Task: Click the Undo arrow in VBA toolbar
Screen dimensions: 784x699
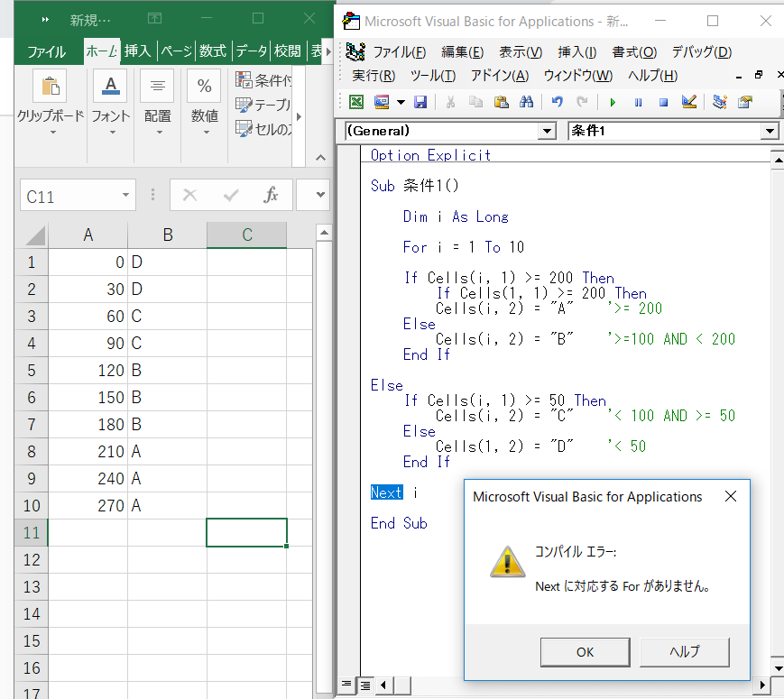Action: (557, 102)
